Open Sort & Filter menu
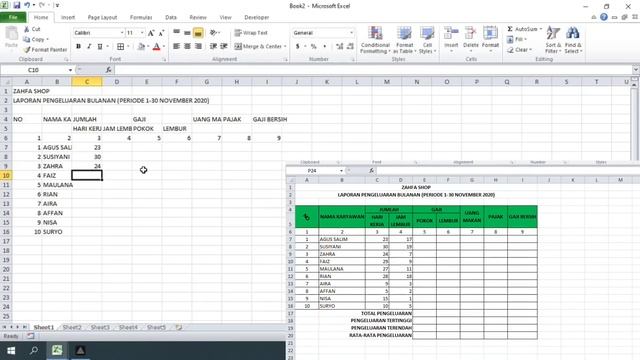 click(x=553, y=40)
